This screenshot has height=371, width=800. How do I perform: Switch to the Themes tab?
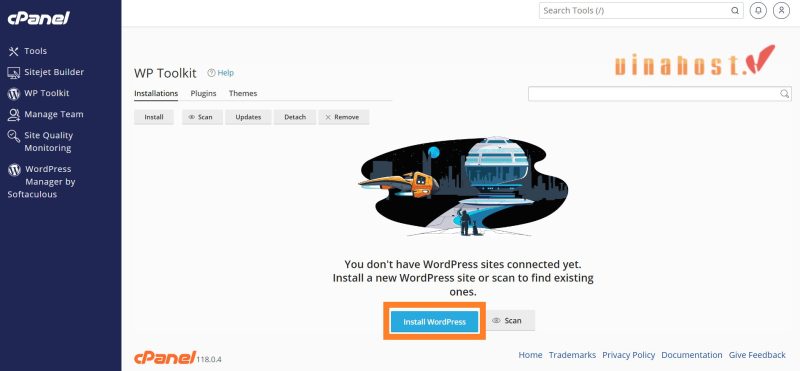[243, 93]
